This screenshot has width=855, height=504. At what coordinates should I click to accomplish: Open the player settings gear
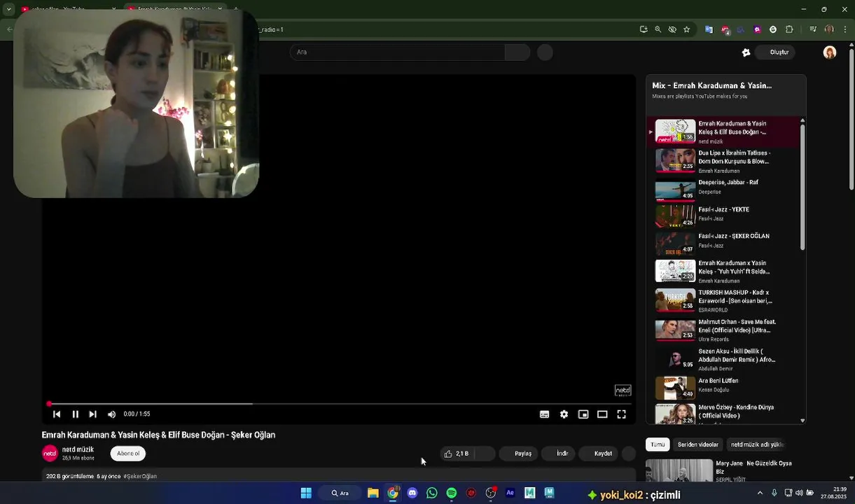click(x=564, y=414)
